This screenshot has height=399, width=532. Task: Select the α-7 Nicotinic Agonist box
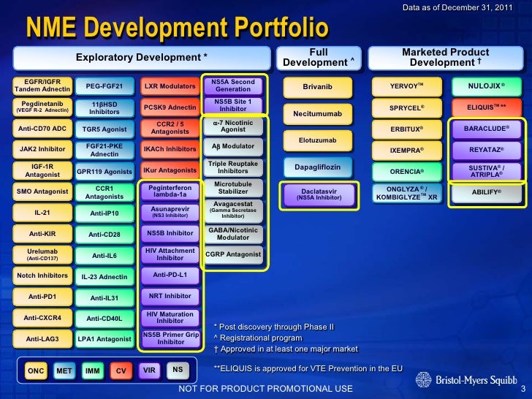click(233, 126)
